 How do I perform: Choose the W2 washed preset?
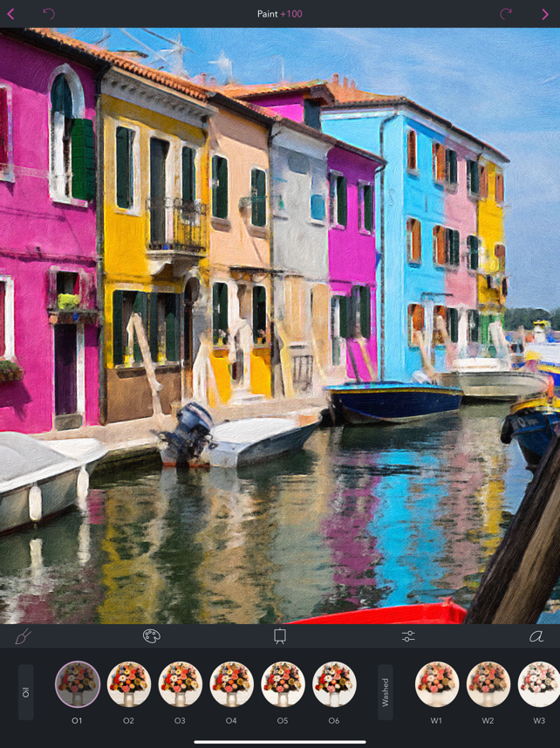[488, 683]
